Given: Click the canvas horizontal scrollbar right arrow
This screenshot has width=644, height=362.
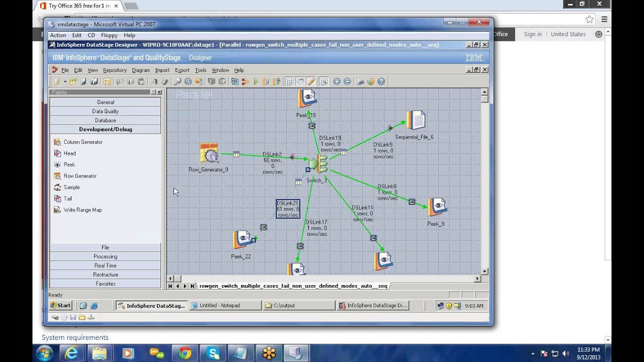Looking at the screenshot, I should pos(477,279).
